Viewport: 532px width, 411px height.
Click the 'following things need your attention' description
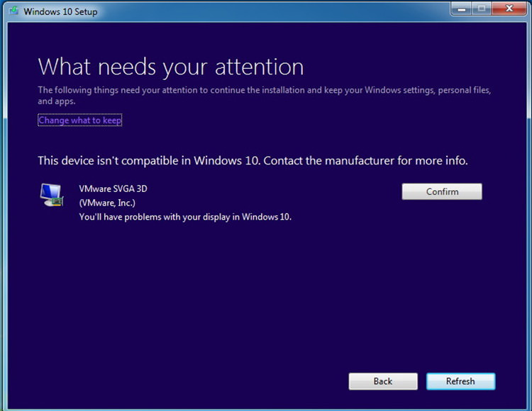tap(264, 91)
